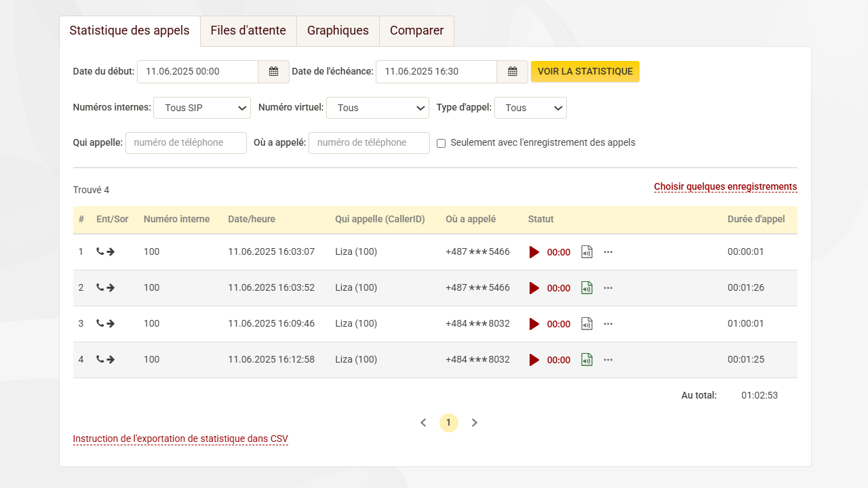The image size is (868, 488).
Task: Click Qui appelle (CallerID) column header
Action: 380,219
